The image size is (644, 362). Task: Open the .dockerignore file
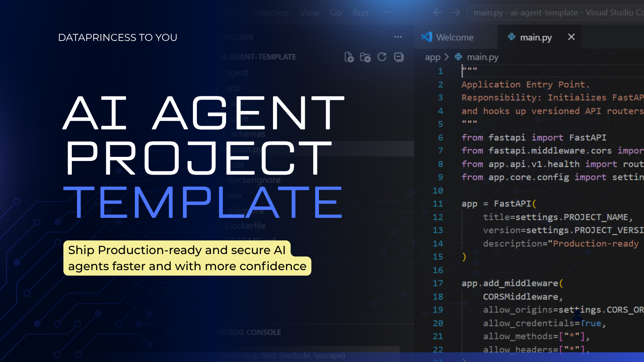click(x=253, y=180)
